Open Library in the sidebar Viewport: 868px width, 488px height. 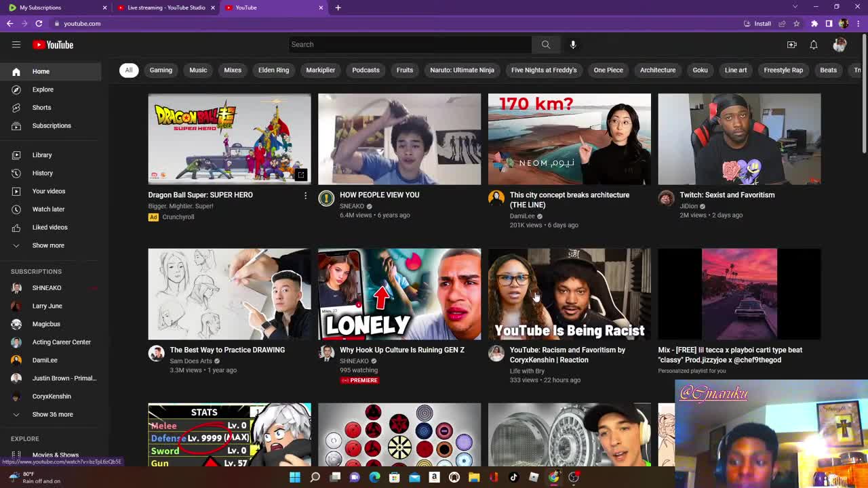tap(51, 155)
